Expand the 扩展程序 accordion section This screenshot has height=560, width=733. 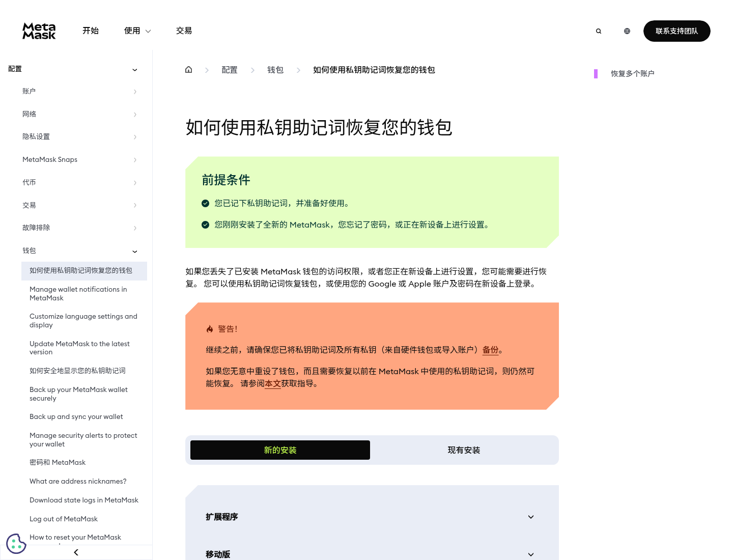[370, 517]
